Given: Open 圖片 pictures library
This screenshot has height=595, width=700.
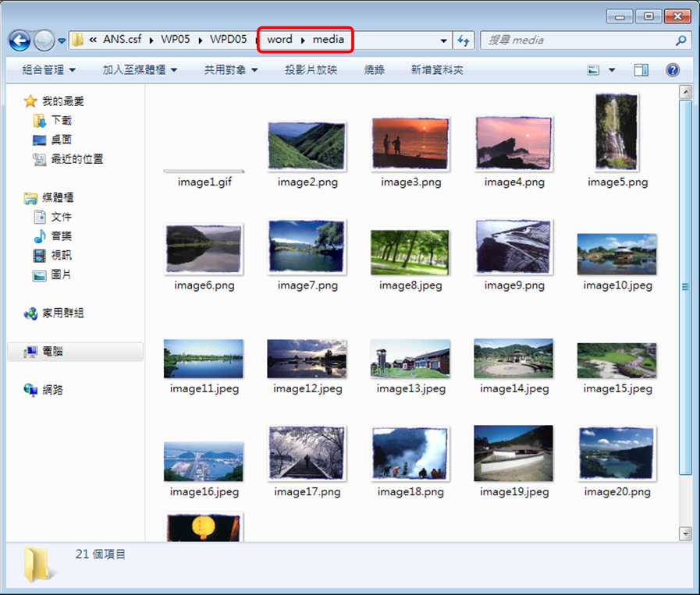Looking at the screenshot, I should (52, 274).
